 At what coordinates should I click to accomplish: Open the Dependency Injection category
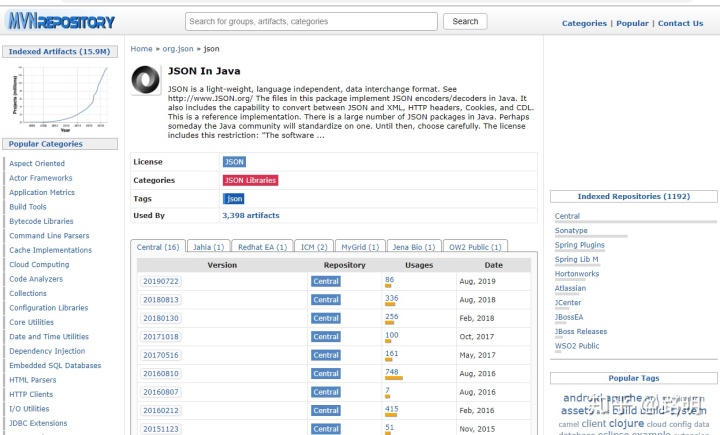pyautogui.click(x=47, y=351)
